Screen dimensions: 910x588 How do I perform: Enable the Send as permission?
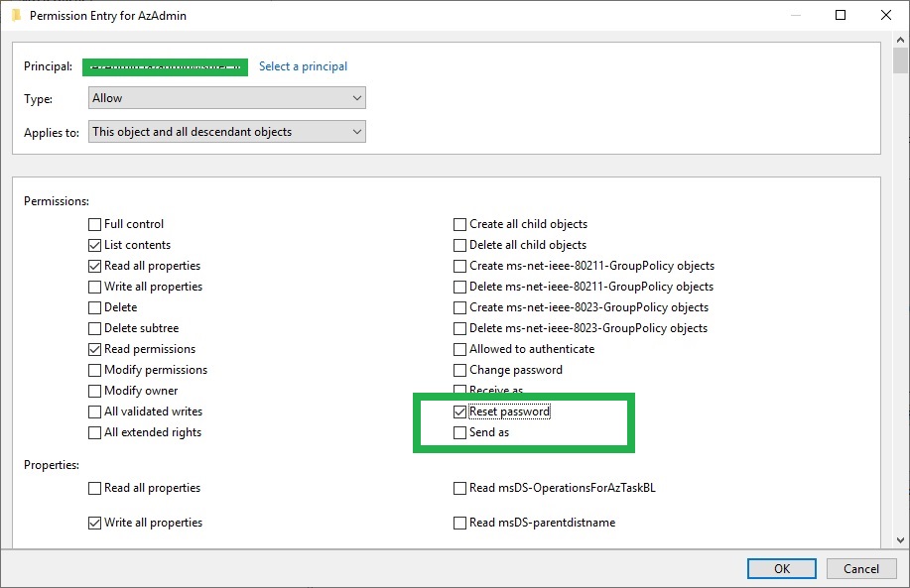(x=459, y=431)
